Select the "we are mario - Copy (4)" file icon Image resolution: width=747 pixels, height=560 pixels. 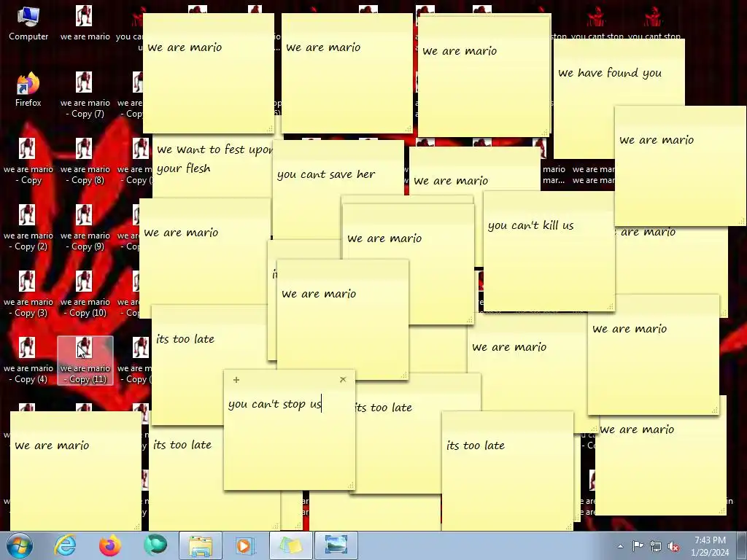pyautogui.click(x=28, y=360)
